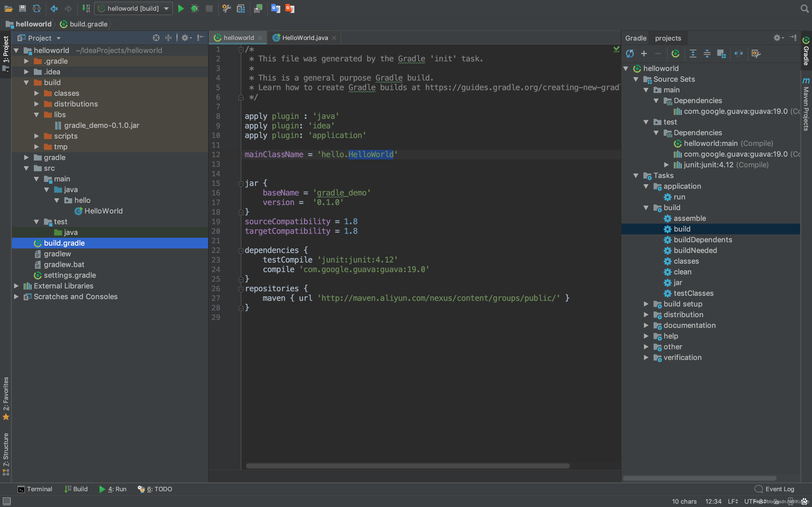Open Gradle settings wrench icon
Viewport: 812px width, 507px height.
[756, 54]
